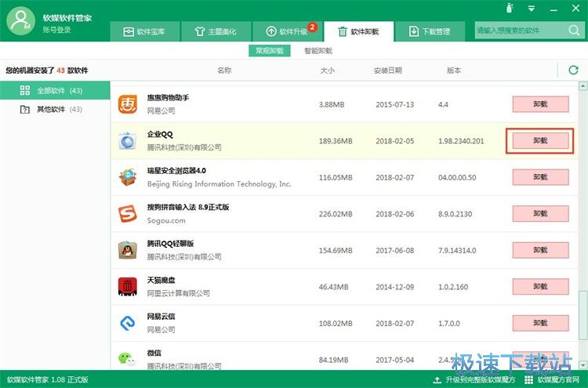
Task: Click the magnifier search icon
Action: click(x=574, y=31)
